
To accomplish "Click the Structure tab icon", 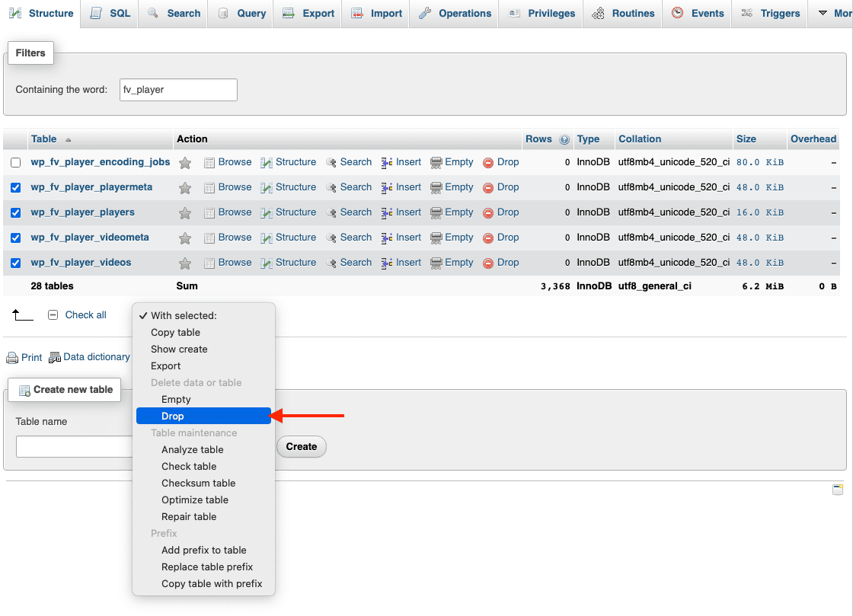I will coord(15,13).
